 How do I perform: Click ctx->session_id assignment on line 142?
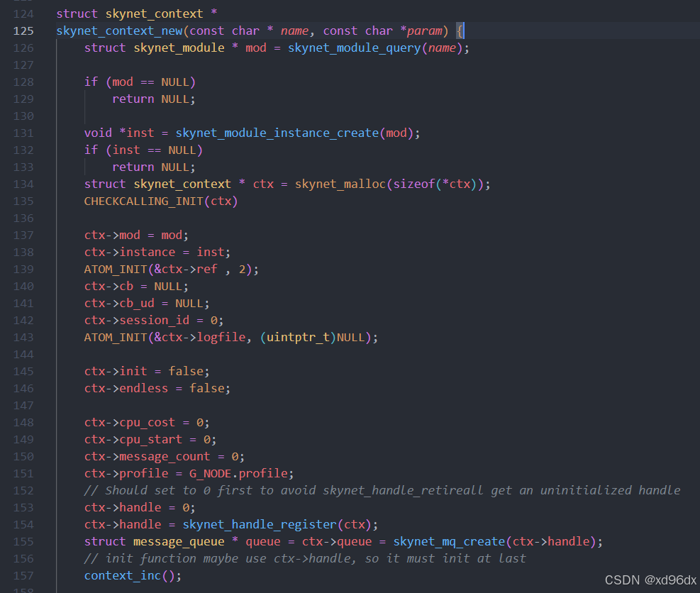click(154, 320)
